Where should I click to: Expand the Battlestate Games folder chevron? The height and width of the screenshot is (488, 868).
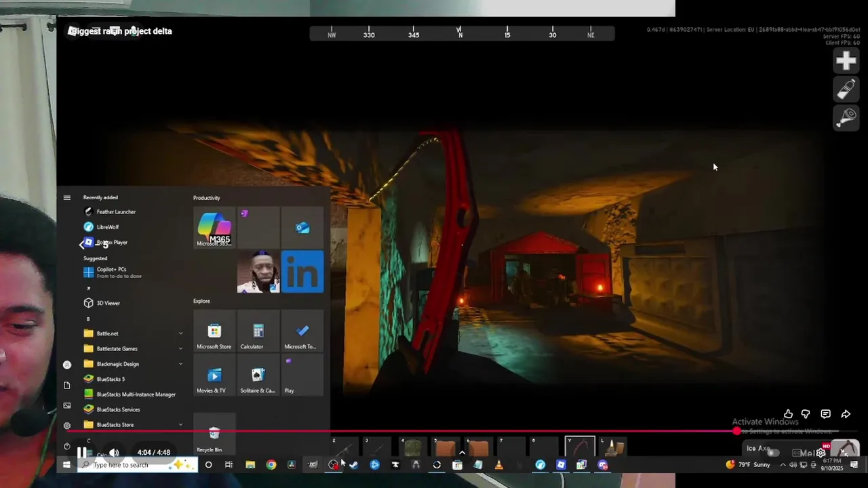tap(180, 348)
